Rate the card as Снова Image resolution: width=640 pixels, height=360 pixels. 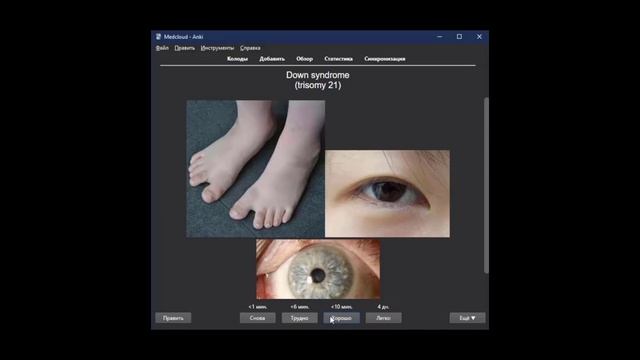(258, 318)
